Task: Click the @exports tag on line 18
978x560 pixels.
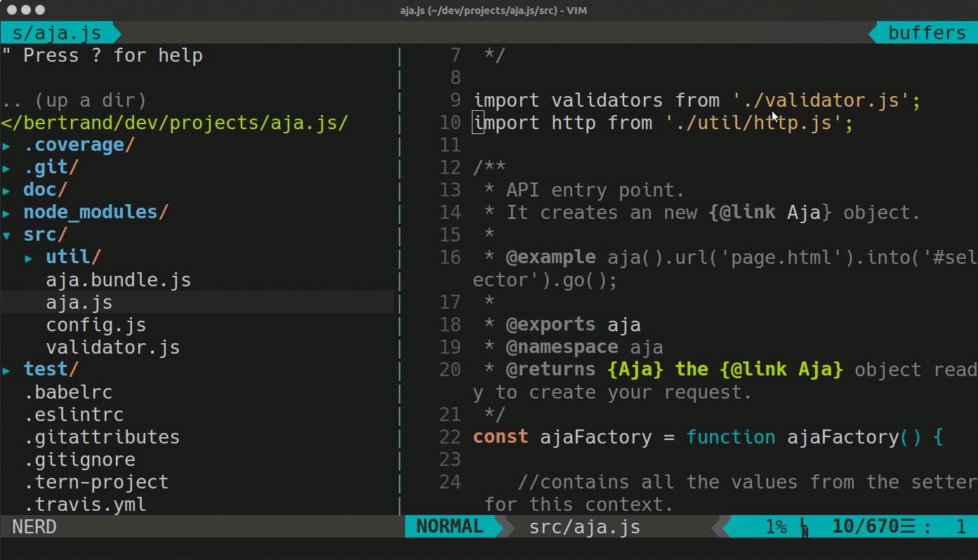Action: click(551, 325)
